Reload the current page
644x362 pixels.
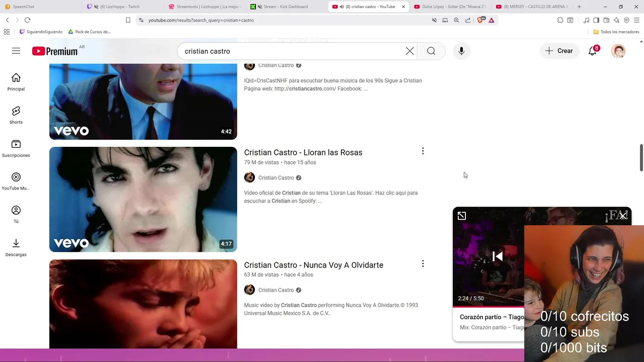tap(27, 20)
